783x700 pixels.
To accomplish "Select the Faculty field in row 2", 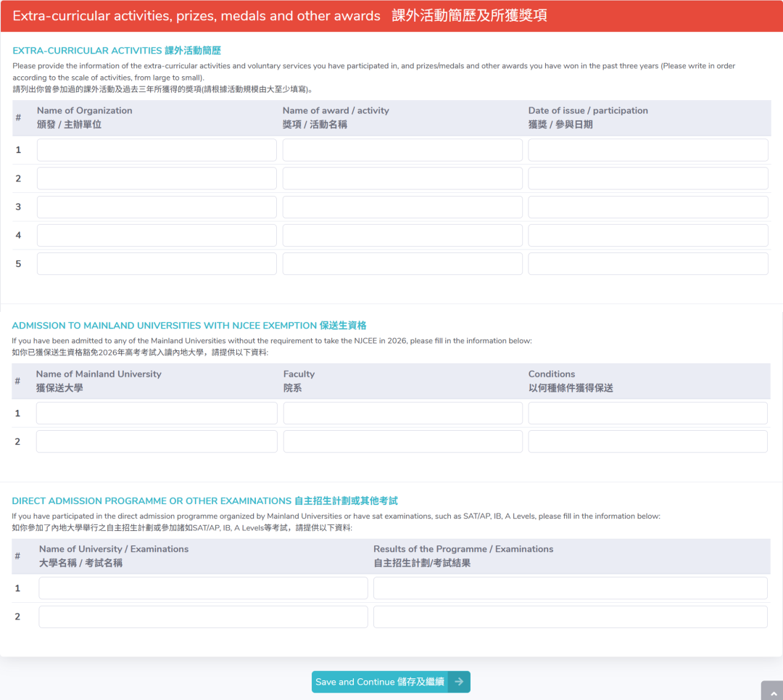I will click(402, 442).
